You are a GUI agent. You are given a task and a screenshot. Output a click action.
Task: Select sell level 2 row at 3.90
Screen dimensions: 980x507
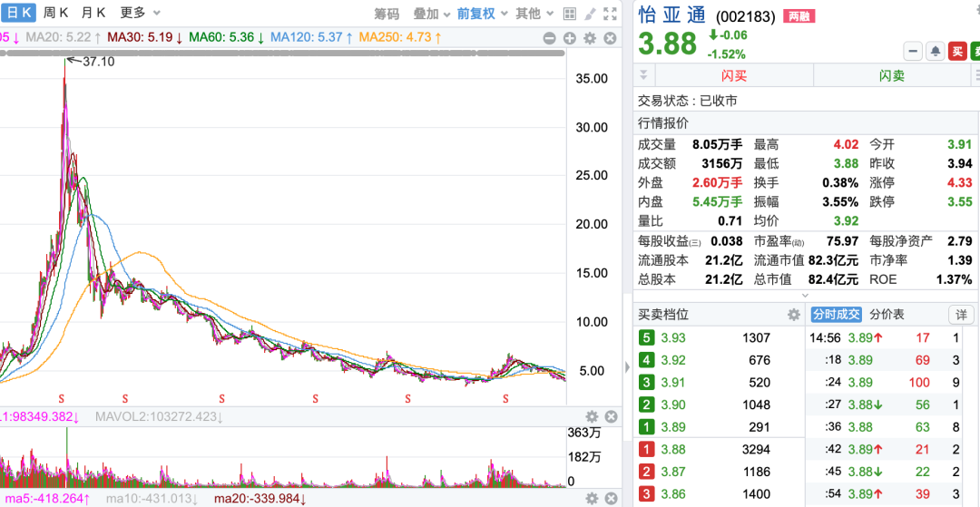tap(719, 405)
